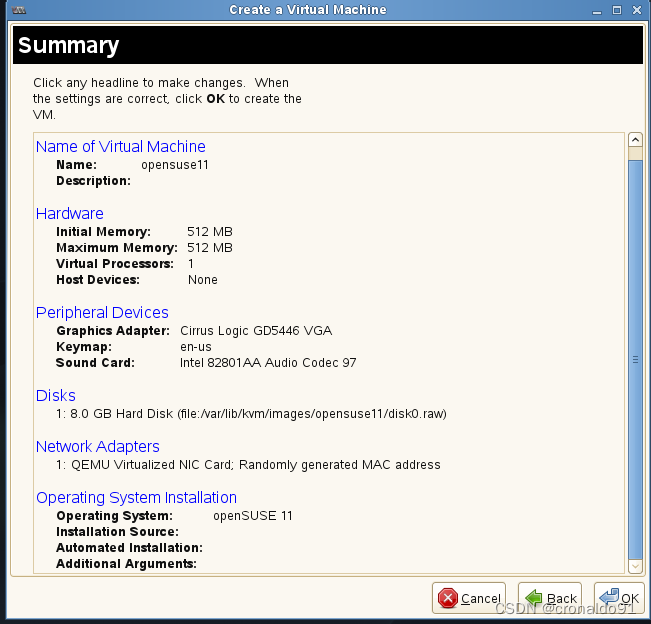The image size is (651, 624).
Task: Click the blue OK return-arrow icon
Action: click(x=609, y=597)
